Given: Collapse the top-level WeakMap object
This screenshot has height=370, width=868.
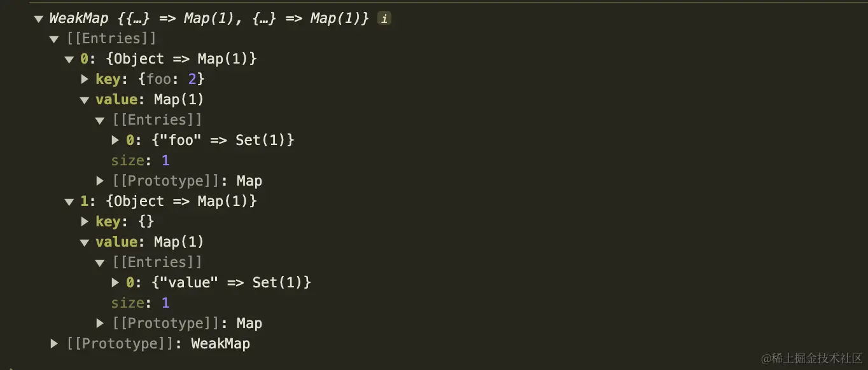Looking at the screenshot, I should (x=39, y=18).
